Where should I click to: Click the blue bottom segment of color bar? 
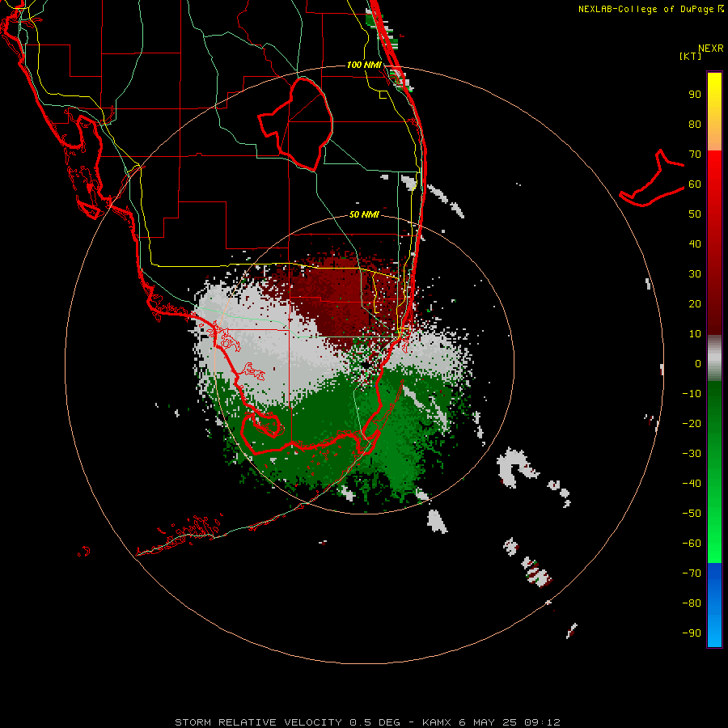(x=714, y=605)
